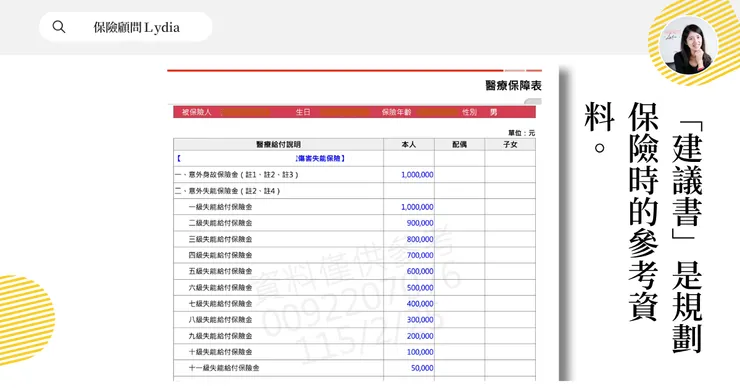
Task: Click the 700,000 amount
Action: pos(420,255)
